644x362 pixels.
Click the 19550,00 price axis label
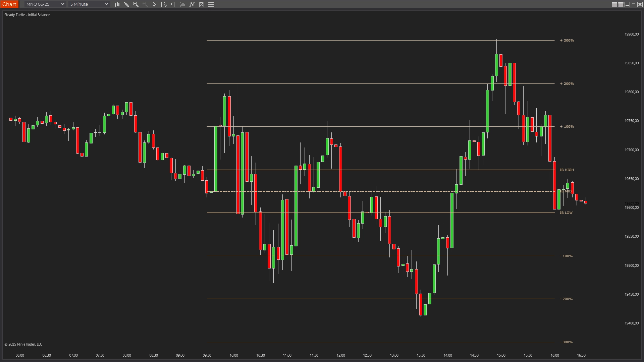632,236
